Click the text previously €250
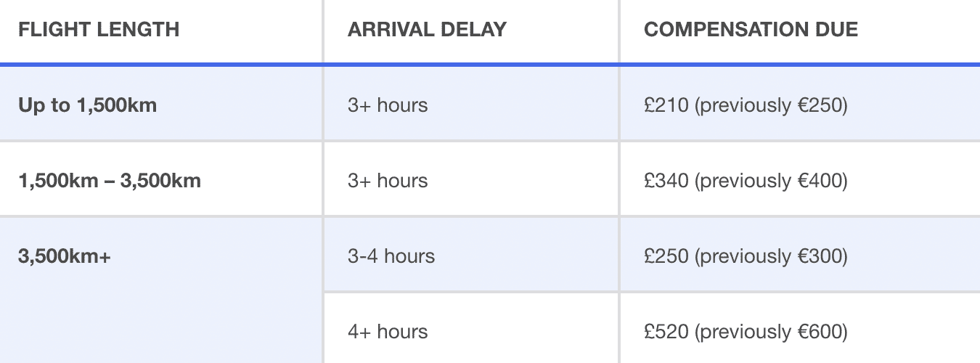This screenshot has width=980, height=363. tap(771, 106)
